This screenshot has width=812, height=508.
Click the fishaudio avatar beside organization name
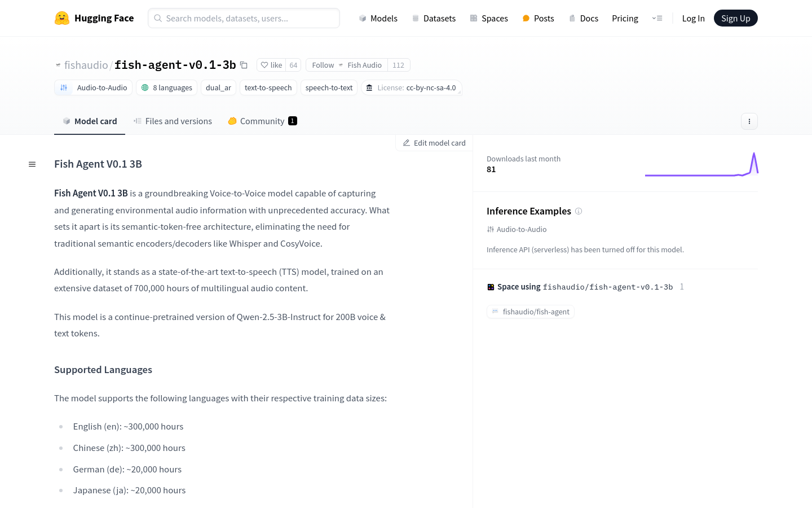(58, 65)
